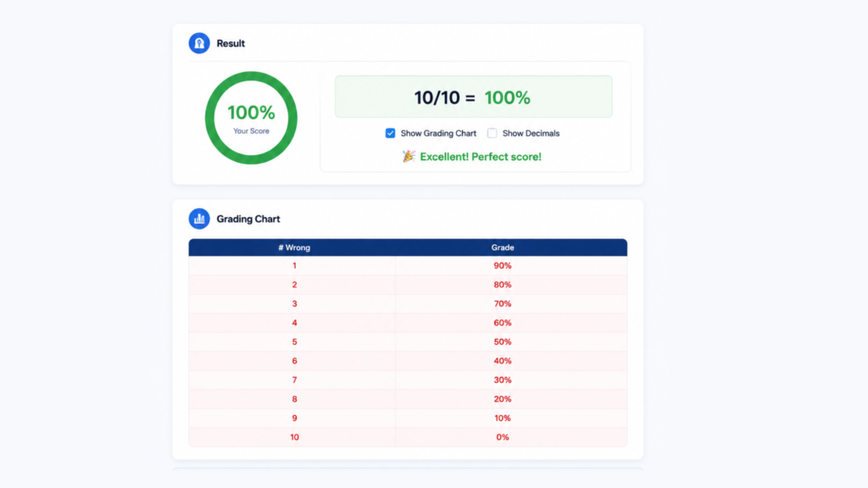Image resolution: width=868 pixels, height=488 pixels.
Task: Click the 'Grading Chart' heading text
Action: click(248, 219)
